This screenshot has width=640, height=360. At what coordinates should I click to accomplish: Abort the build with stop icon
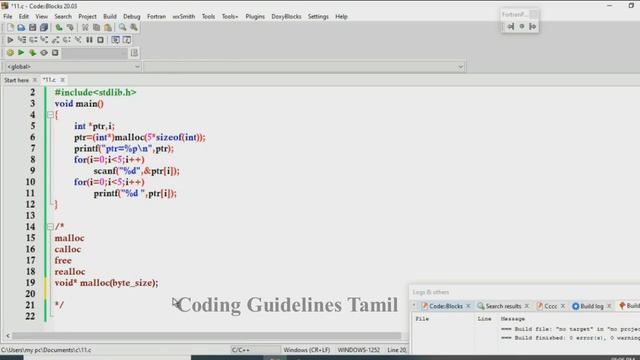tap(55, 53)
